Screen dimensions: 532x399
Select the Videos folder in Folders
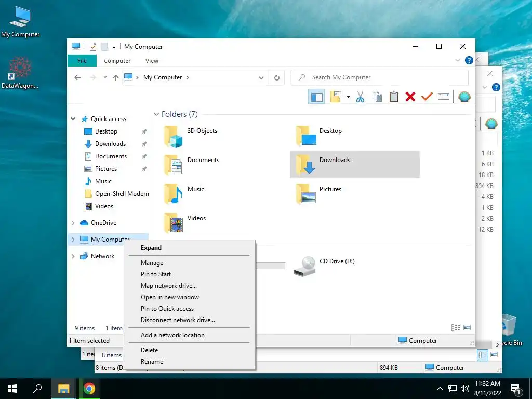185,223
